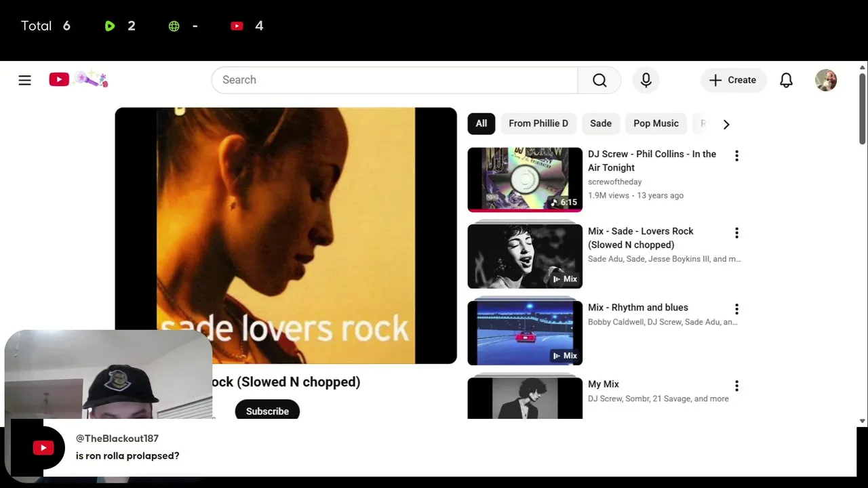Open account avatar menu
Viewport: 868px width, 488px height.
826,80
